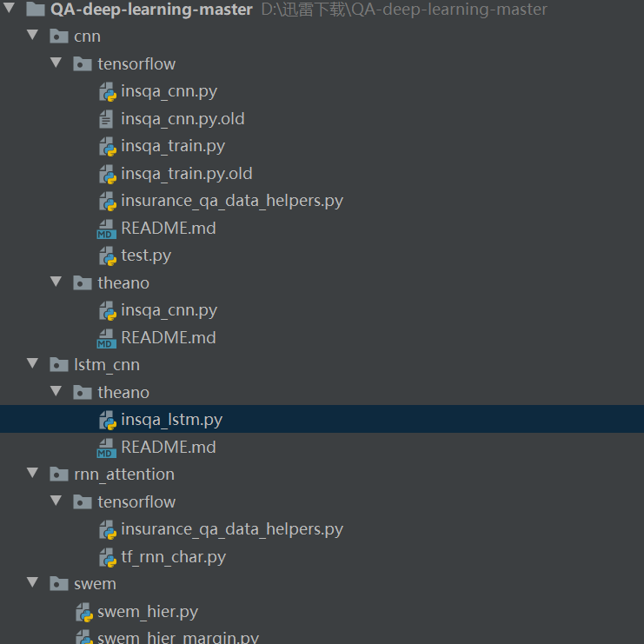Click the text-file icon of insqa_cnn.py.old
Image resolution: width=644 pixels, height=644 pixels.
pyautogui.click(x=107, y=119)
